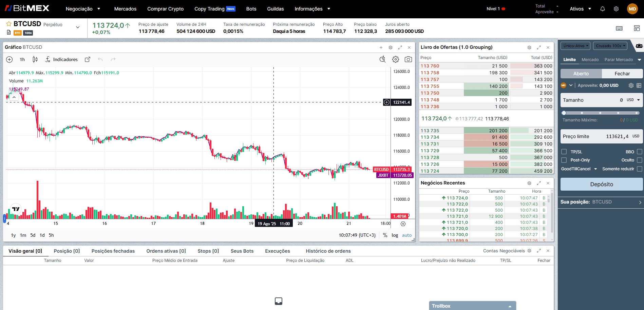The image size is (644, 310).
Task: Toggle auto scale on chart
Action: (407, 235)
